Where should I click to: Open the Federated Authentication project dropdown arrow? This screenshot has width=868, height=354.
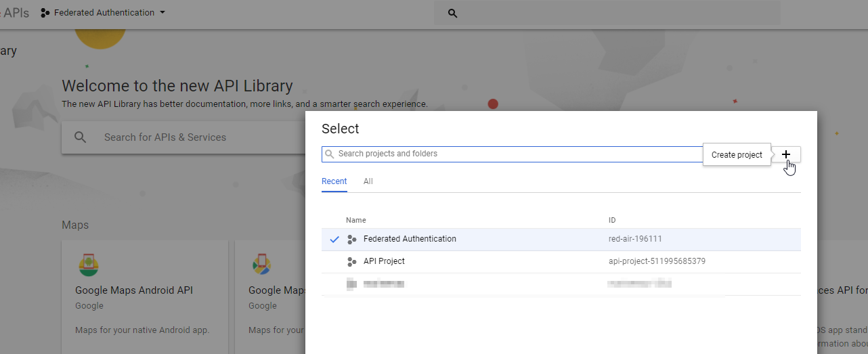pyautogui.click(x=162, y=13)
